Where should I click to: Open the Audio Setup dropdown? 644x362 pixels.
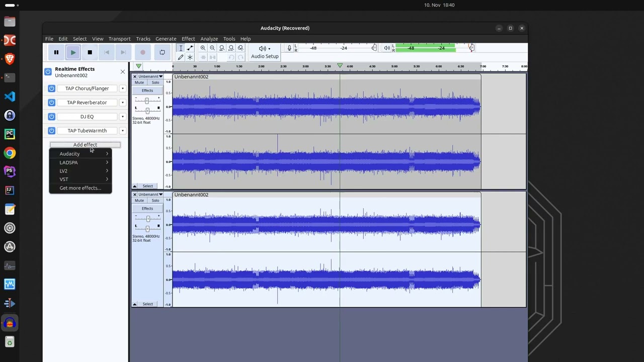(x=265, y=52)
